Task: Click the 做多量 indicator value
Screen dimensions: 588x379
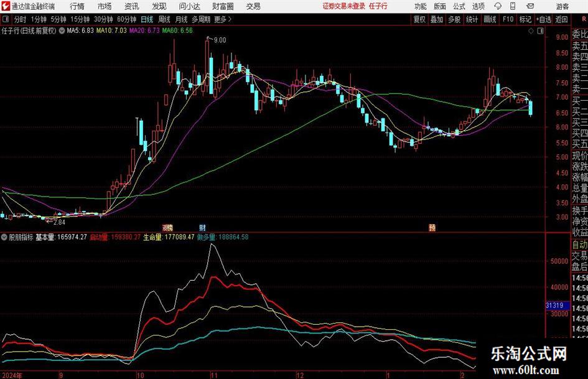Action: tap(223, 237)
